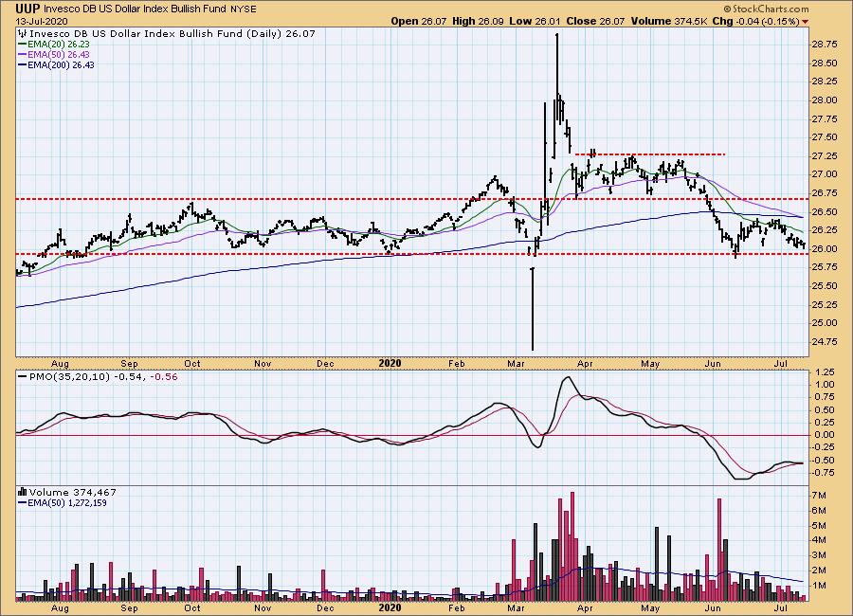The width and height of the screenshot is (853, 616).
Task: Select the Low 26.01 value
Action: pyautogui.click(x=535, y=21)
